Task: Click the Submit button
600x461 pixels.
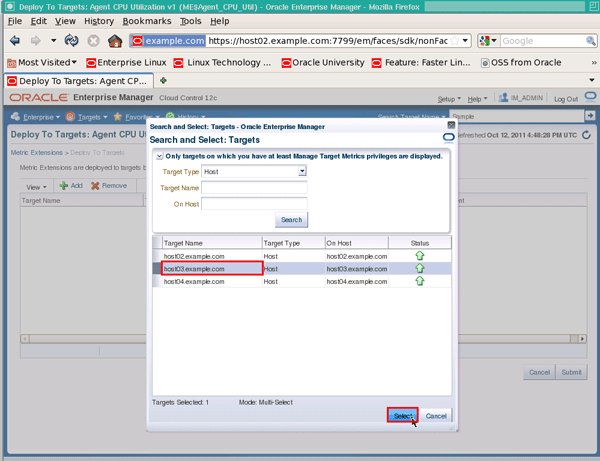Action: tap(571, 372)
